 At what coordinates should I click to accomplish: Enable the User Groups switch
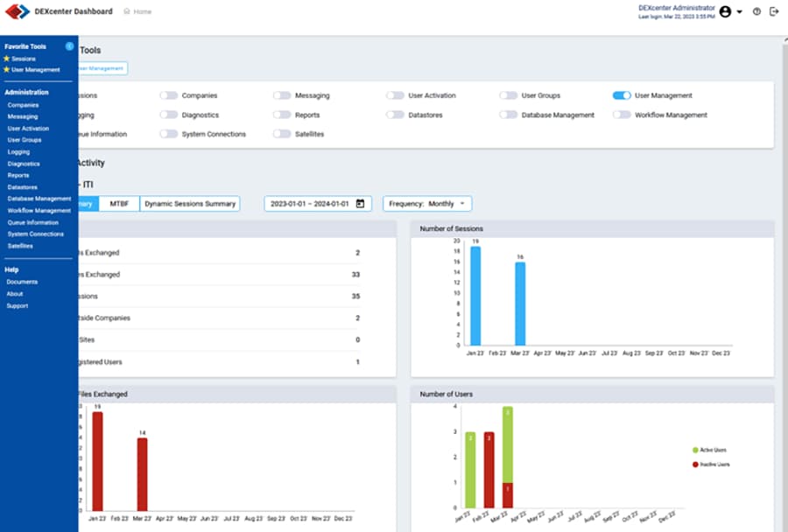pyautogui.click(x=508, y=95)
